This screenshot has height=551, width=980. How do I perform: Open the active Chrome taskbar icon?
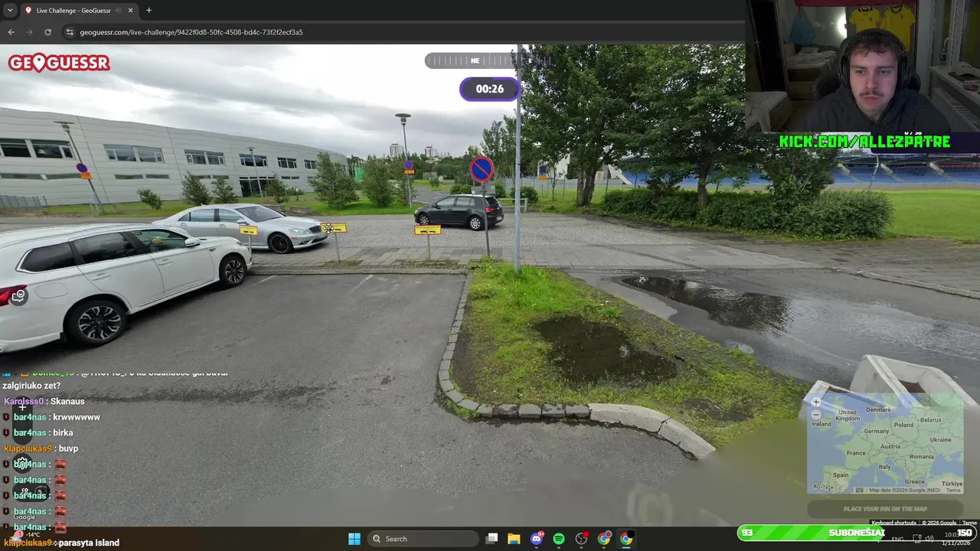(626, 539)
